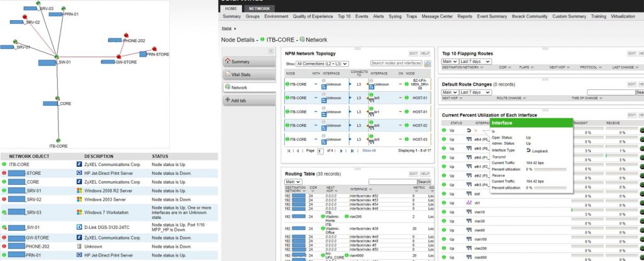Click the PRN-01 node marker on the map
Image resolution: width=644 pixels, height=261 pixels.
[64, 9]
